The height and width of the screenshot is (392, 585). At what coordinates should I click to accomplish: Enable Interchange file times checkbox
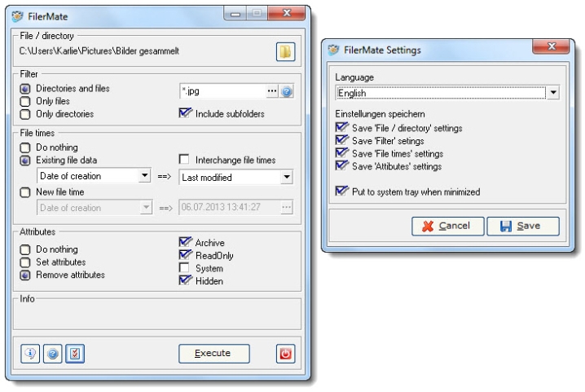pyautogui.click(x=184, y=160)
